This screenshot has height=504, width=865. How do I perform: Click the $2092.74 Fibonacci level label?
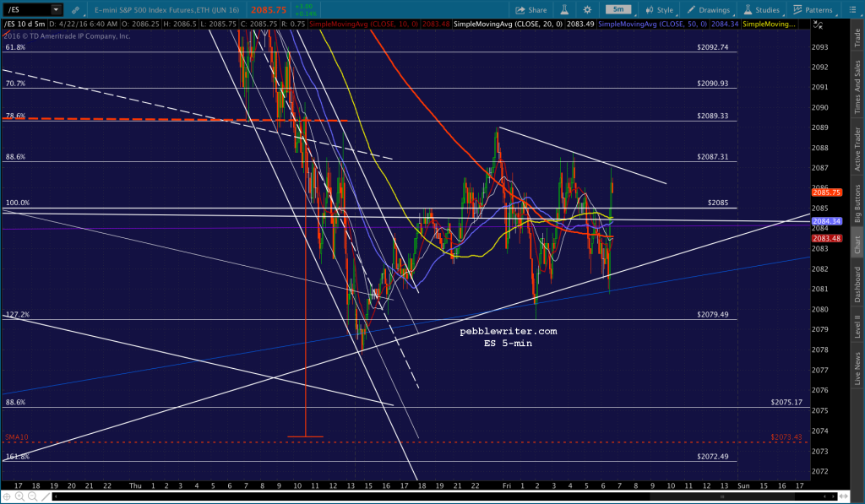712,47
